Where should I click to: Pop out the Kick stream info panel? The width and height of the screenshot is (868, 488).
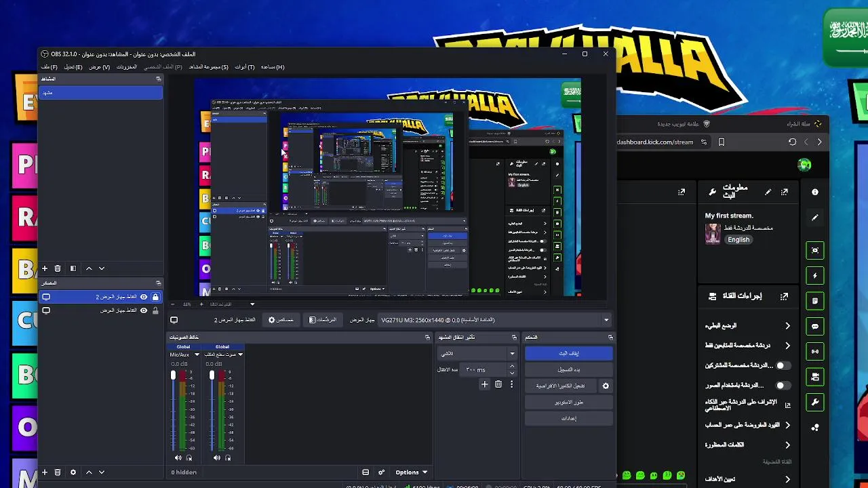coord(785,192)
